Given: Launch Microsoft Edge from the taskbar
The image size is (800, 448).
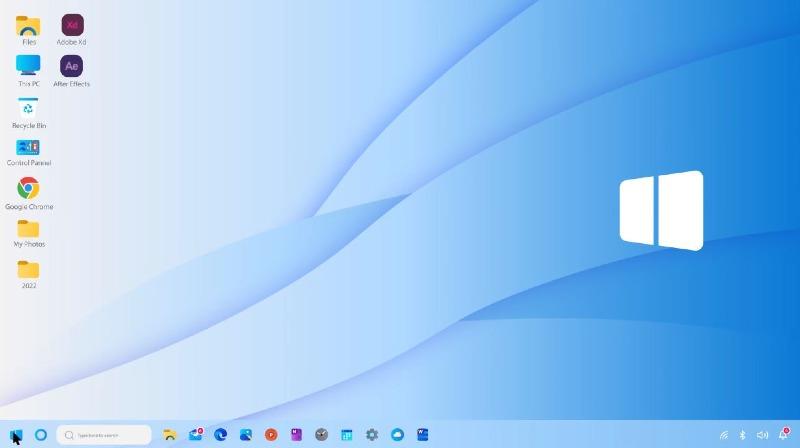Looking at the screenshot, I should point(221,435).
